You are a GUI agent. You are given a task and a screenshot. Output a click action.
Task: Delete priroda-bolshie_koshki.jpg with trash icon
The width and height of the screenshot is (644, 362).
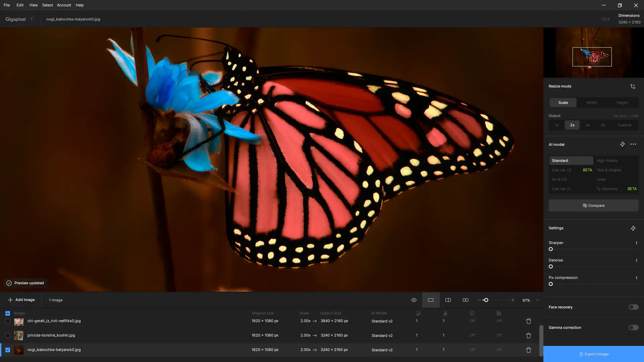pyautogui.click(x=528, y=336)
